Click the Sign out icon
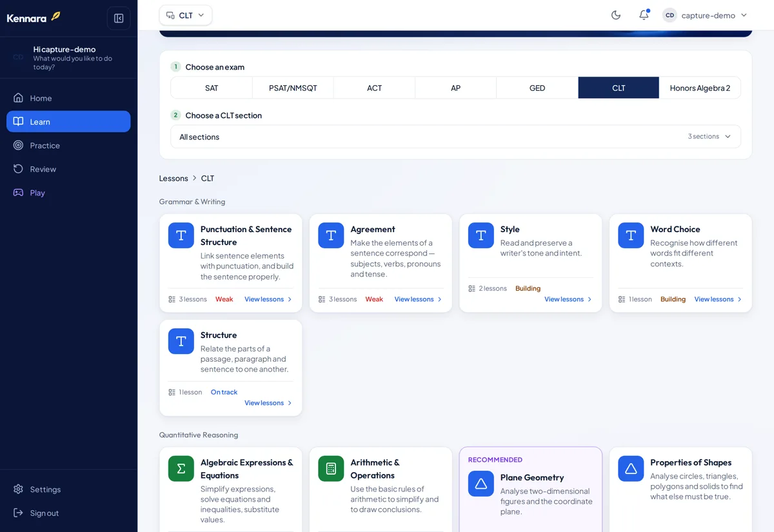 click(x=18, y=513)
